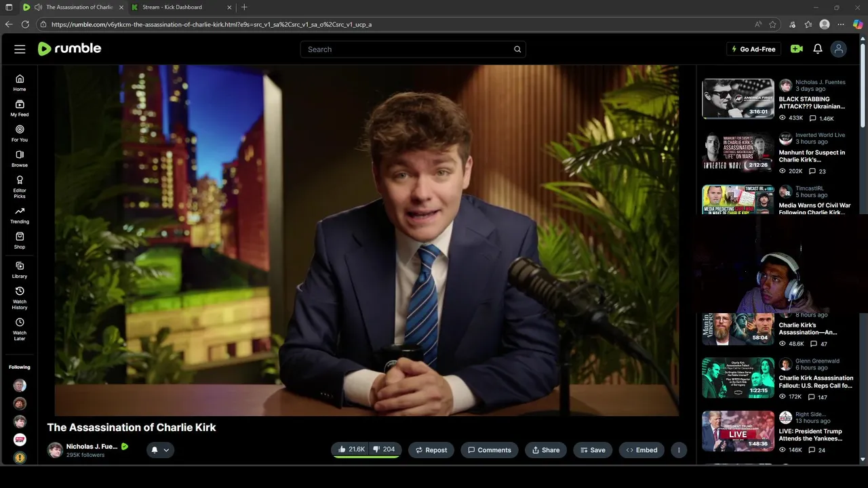Toggle read aloud icon in address bar
Screen dimensions: 868x488
click(x=758, y=24)
